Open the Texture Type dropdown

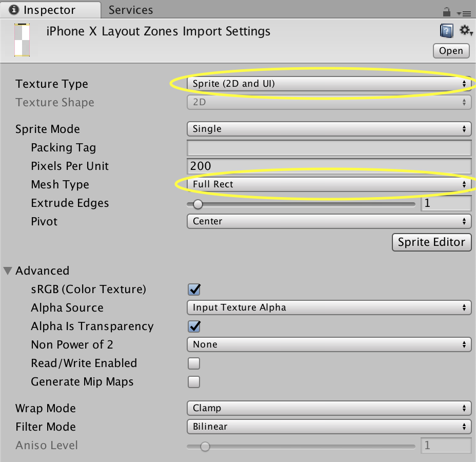pyautogui.click(x=329, y=84)
